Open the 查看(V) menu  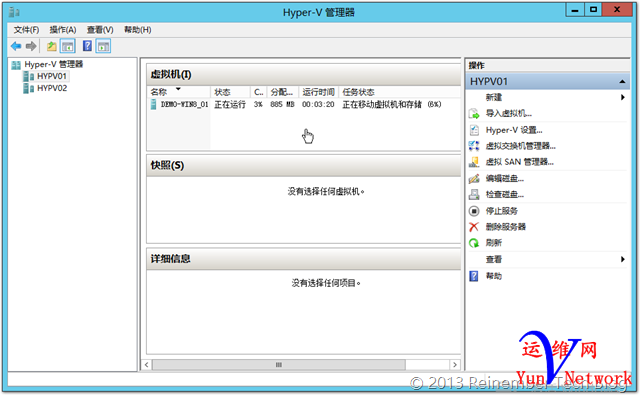(x=100, y=30)
